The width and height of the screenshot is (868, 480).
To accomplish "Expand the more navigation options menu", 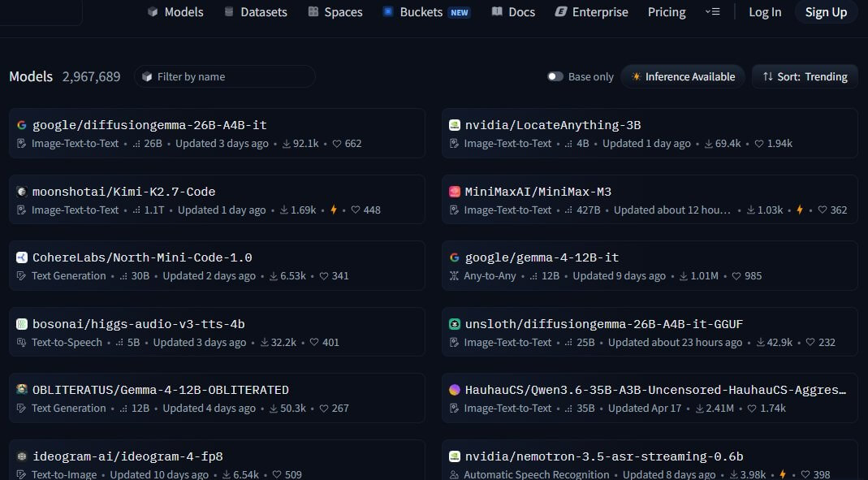I will click(x=712, y=11).
